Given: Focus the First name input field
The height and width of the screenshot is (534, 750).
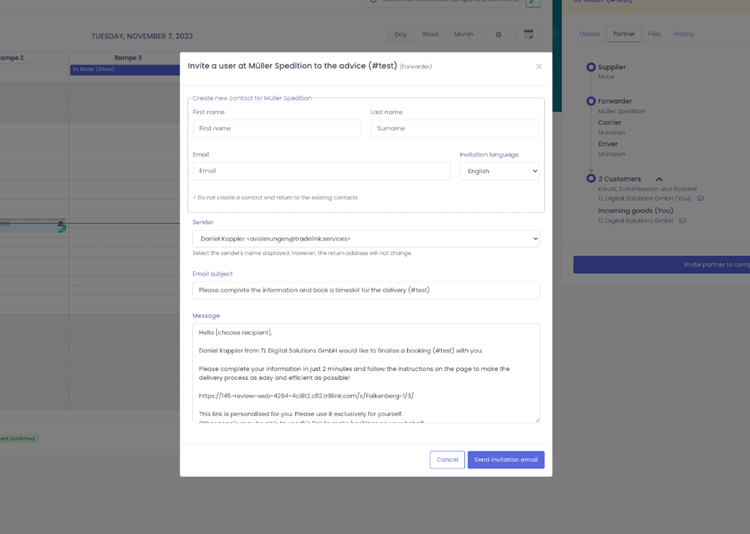Looking at the screenshot, I should tap(277, 129).
